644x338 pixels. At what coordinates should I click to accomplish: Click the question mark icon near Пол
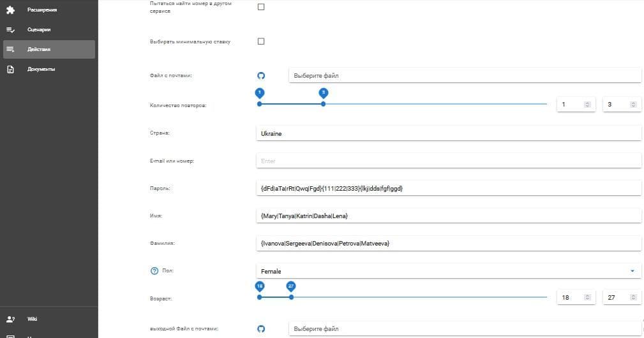click(154, 271)
